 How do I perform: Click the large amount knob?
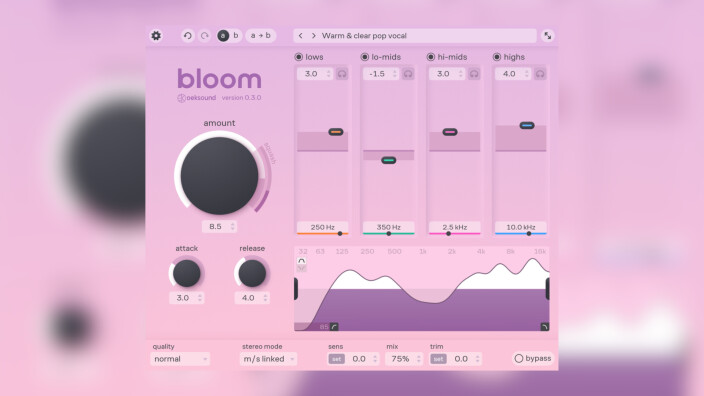coord(219,176)
